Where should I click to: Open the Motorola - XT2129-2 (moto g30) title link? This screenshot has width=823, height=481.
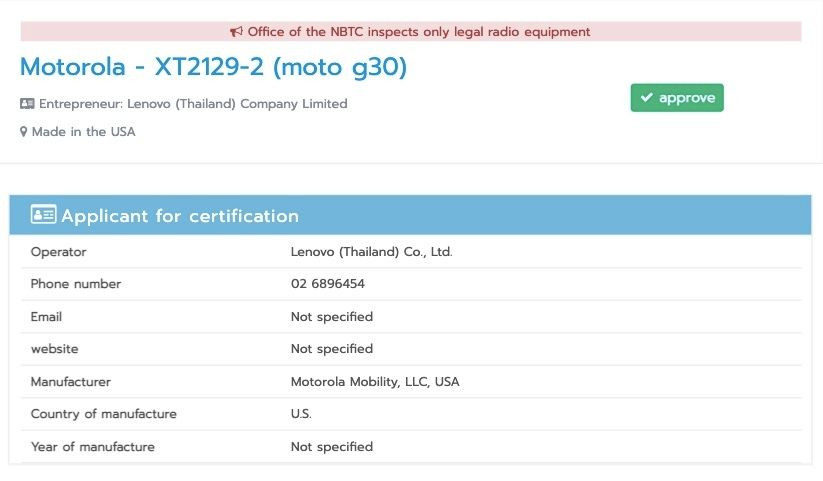pos(213,67)
